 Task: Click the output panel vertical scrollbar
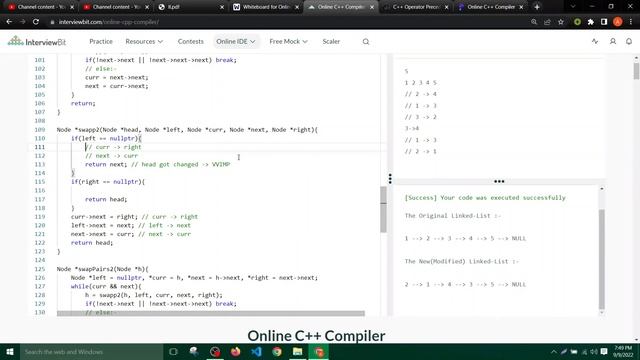pos(602,259)
